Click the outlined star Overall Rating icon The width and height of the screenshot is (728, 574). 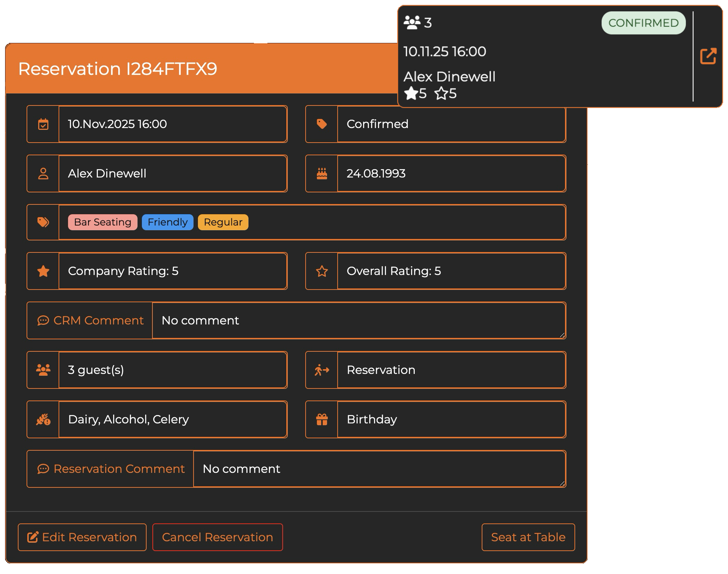322,271
